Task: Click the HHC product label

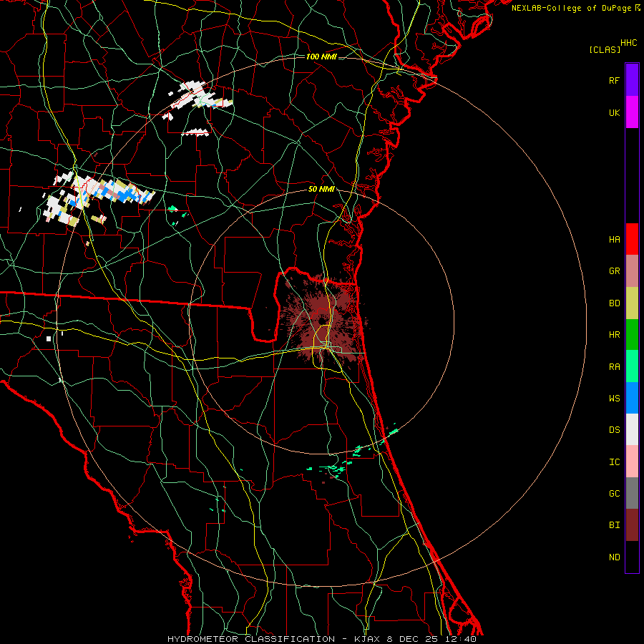Action: [x=628, y=43]
